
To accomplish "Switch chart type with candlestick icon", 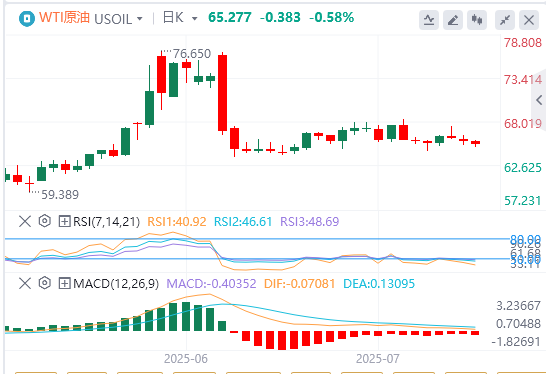I will (x=477, y=20).
